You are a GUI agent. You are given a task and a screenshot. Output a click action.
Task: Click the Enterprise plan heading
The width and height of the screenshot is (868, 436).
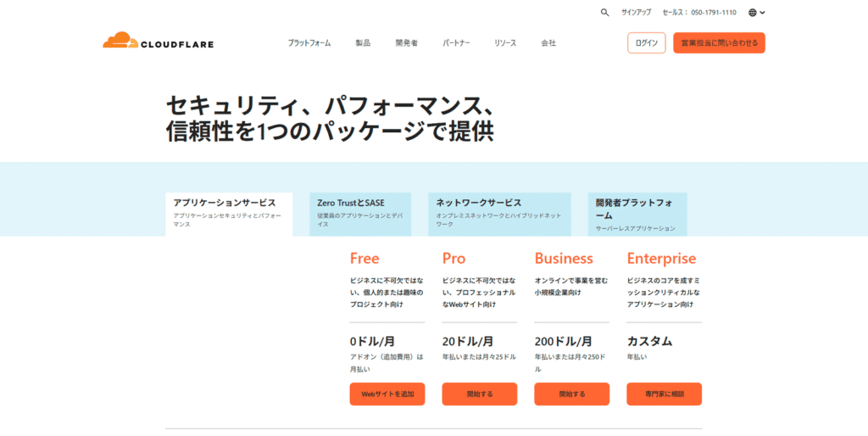(661, 258)
